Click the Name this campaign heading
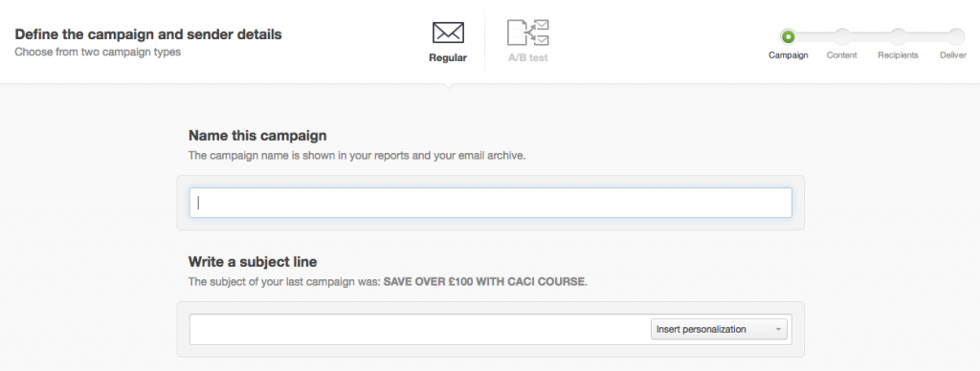Screen dimensions: 980x371 (x=257, y=136)
